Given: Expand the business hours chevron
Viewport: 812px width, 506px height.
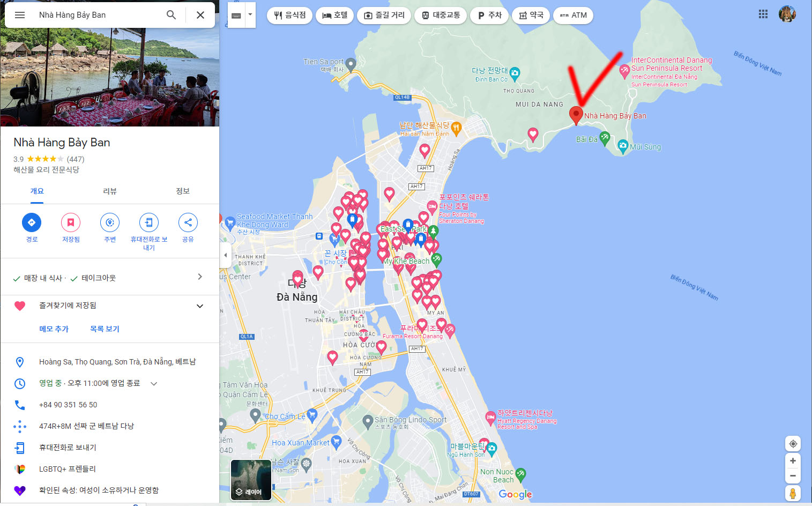Looking at the screenshot, I should coord(154,384).
